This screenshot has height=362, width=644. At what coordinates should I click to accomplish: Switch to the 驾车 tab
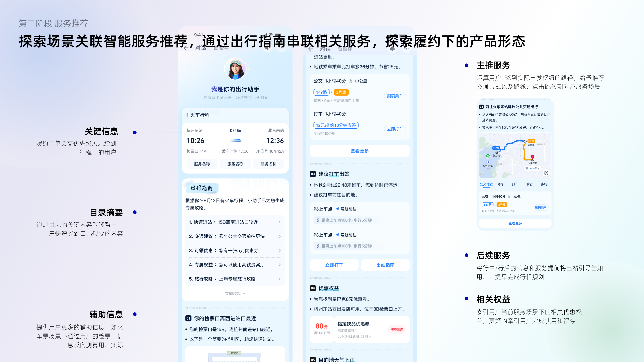(x=500, y=184)
